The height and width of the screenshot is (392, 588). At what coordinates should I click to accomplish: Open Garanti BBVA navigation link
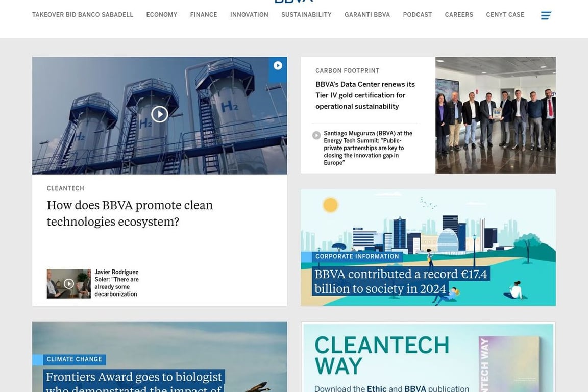pyautogui.click(x=367, y=15)
